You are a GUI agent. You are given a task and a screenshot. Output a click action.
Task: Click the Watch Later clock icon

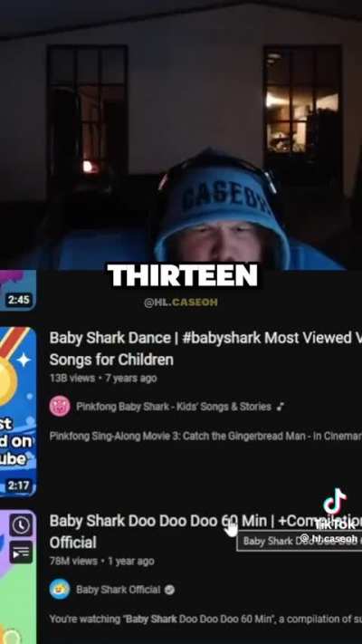21,525
